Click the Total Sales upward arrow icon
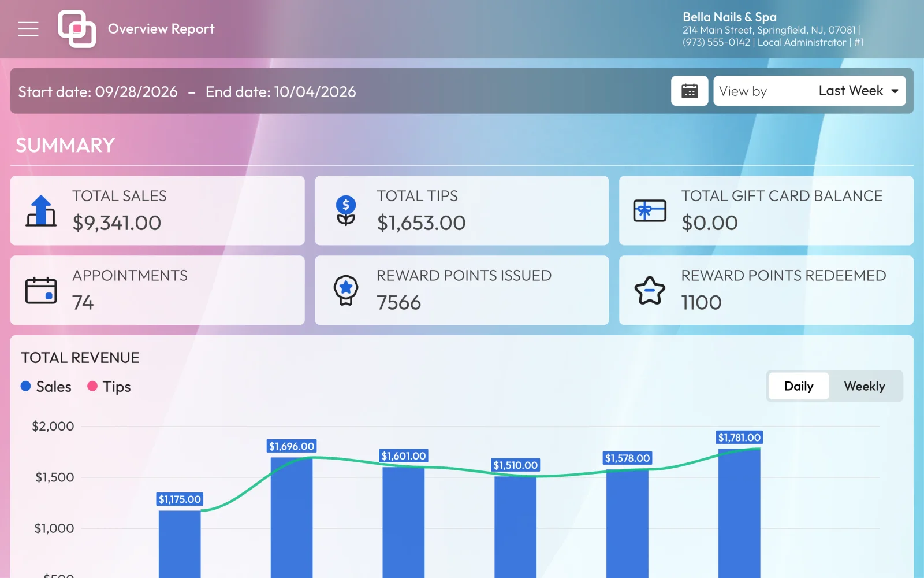The image size is (924, 578). pyautogui.click(x=41, y=211)
